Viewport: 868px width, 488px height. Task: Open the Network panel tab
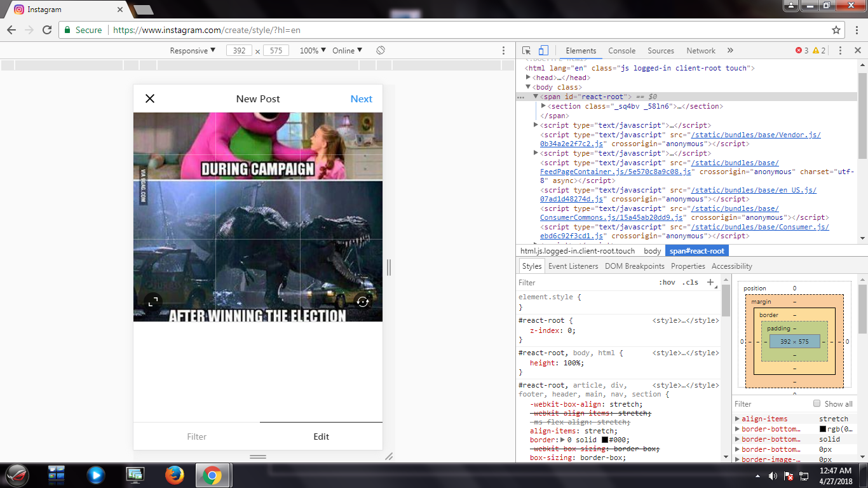(x=701, y=51)
